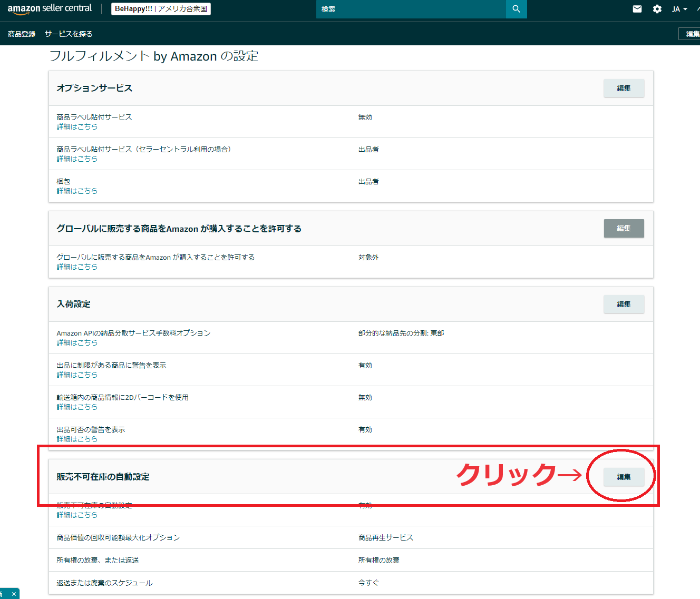Click the 部分的な納品先の分割: 東部 value

pyautogui.click(x=401, y=333)
